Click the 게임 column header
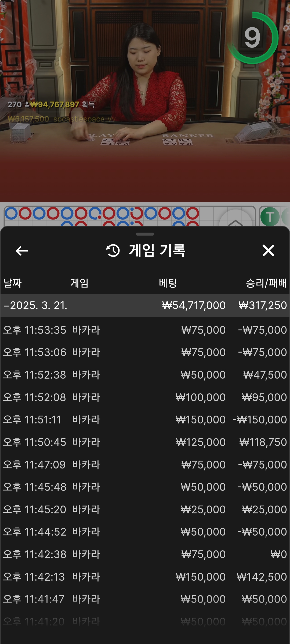 pos(79,283)
